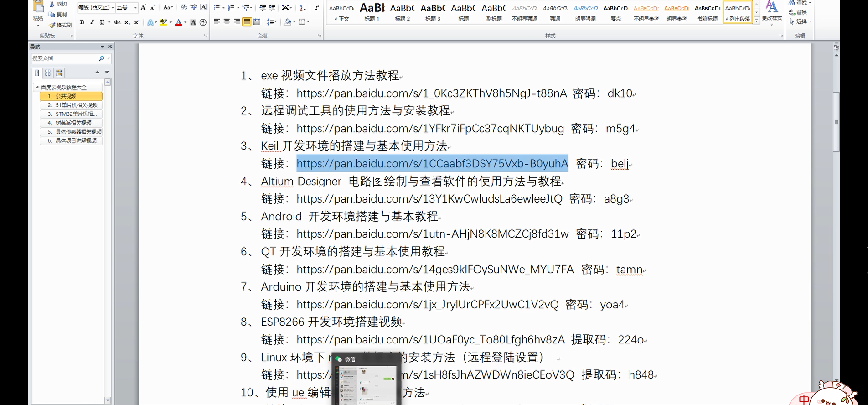Image resolution: width=868 pixels, height=405 pixels.
Task: Click the Character Border icon
Action: (203, 7)
